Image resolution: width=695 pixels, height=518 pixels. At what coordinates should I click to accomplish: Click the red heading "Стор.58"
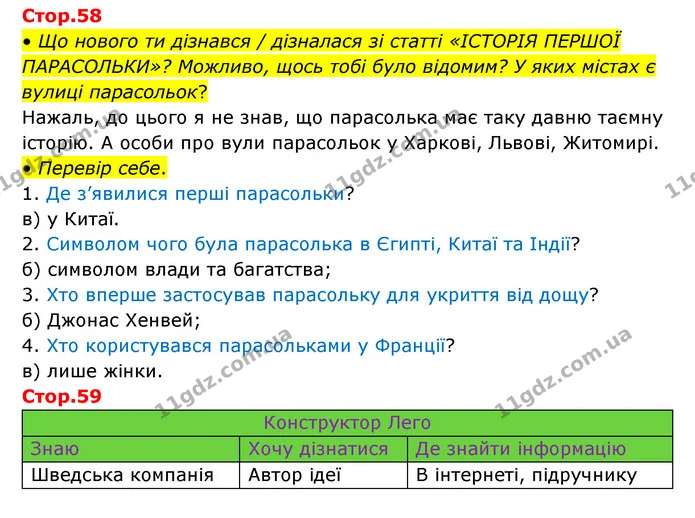coord(62,16)
